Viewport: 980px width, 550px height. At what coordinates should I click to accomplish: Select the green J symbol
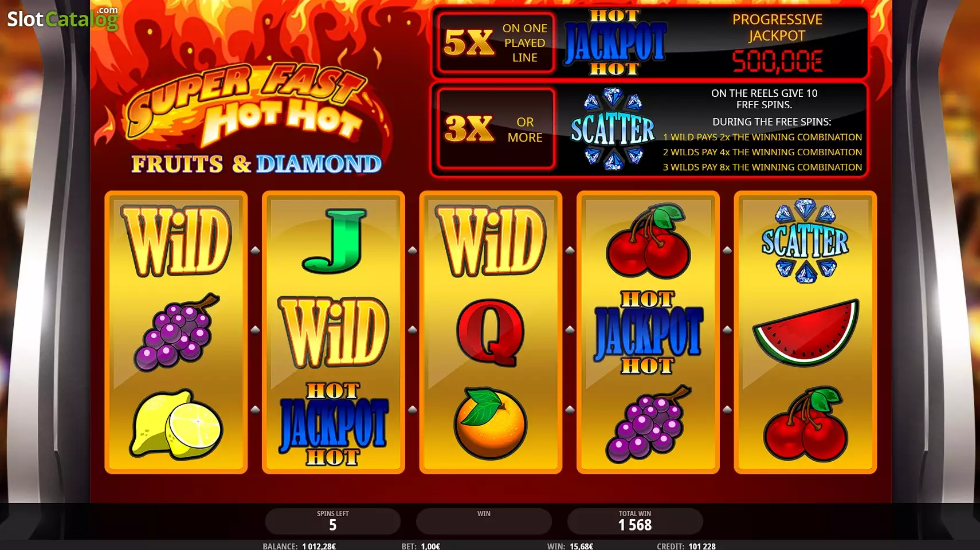tap(334, 241)
